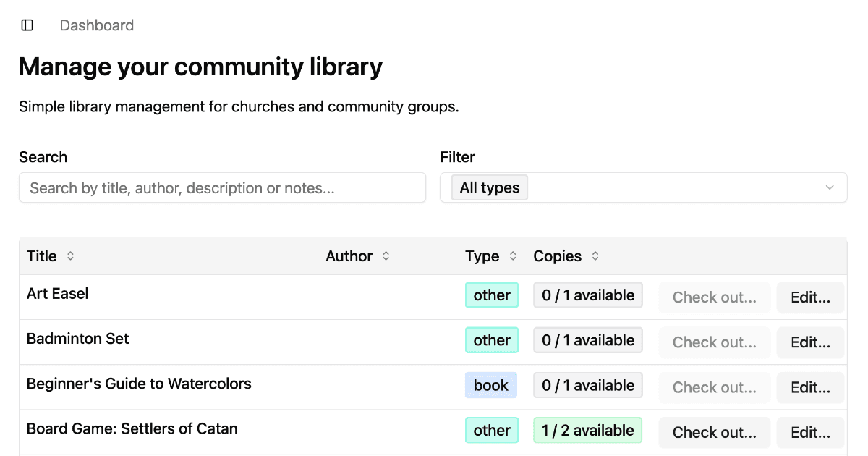Select the "All types" filter chip
Screen dimensions: 868x456
(x=489, y=187)
